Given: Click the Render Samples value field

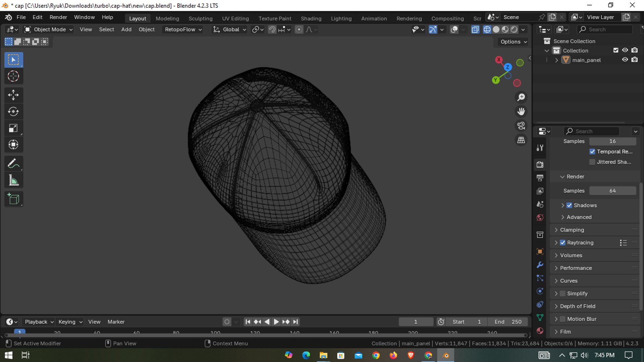Looking at the screenshot, I should pyautogui.click(x=612, y=191).
